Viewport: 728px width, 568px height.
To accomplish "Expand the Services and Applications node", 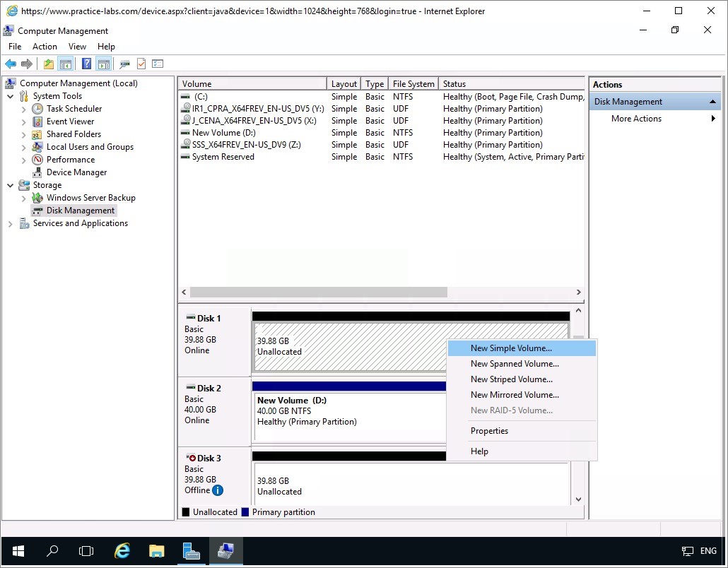I will (10, 223).
